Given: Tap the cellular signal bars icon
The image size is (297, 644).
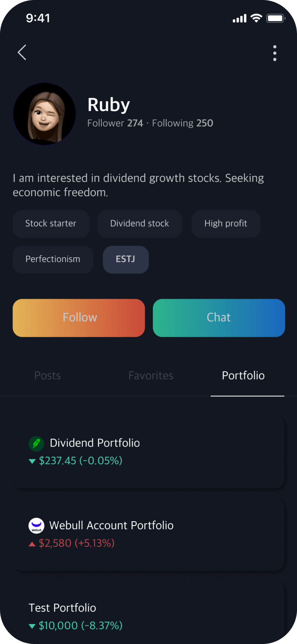Looking at the screenshot, I should [x=239, y=19].
